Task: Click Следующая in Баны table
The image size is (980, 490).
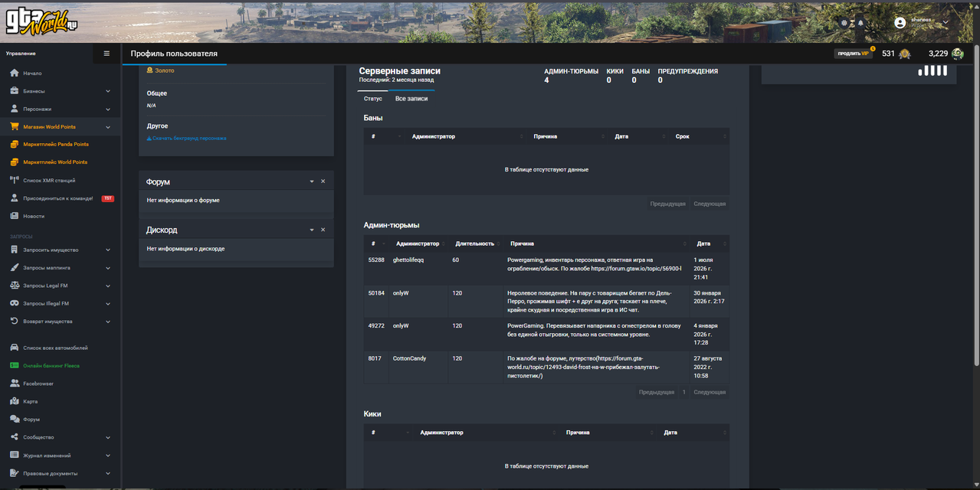Action: [710, 204]
